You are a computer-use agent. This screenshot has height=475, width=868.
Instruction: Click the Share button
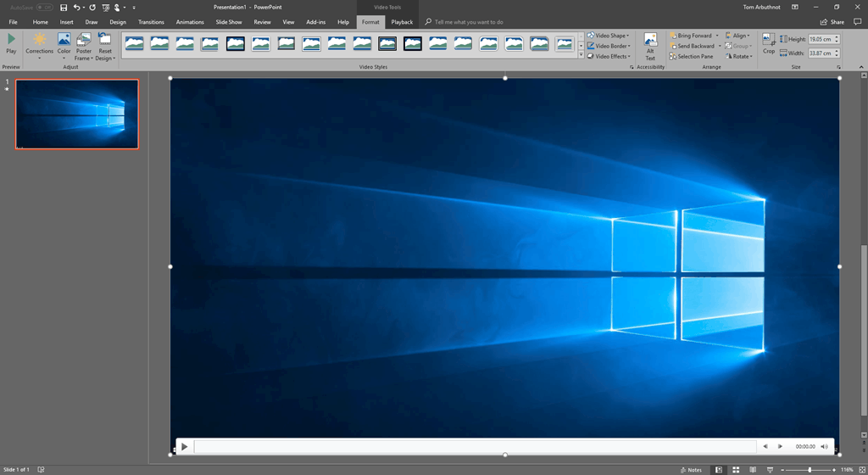(832, 22)
